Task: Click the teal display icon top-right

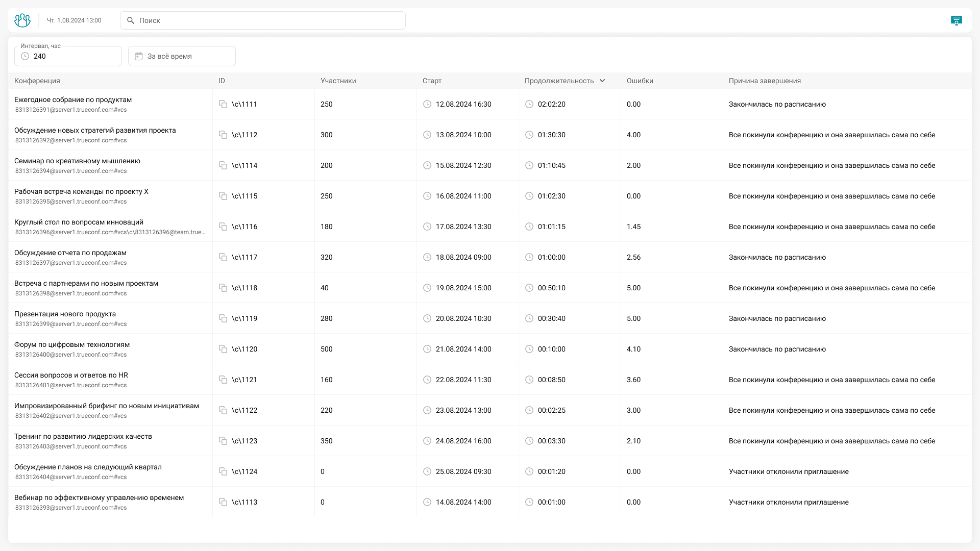Action: [x=956, y=20]
